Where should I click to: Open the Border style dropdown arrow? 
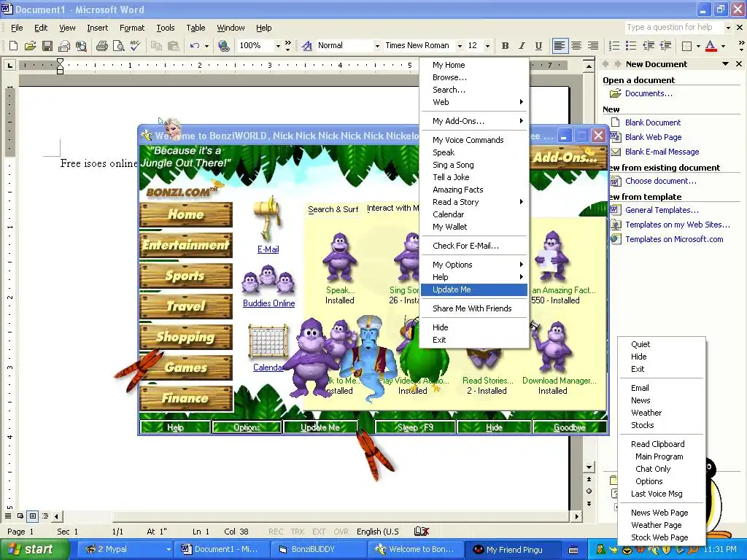click(x=698, y=46)
